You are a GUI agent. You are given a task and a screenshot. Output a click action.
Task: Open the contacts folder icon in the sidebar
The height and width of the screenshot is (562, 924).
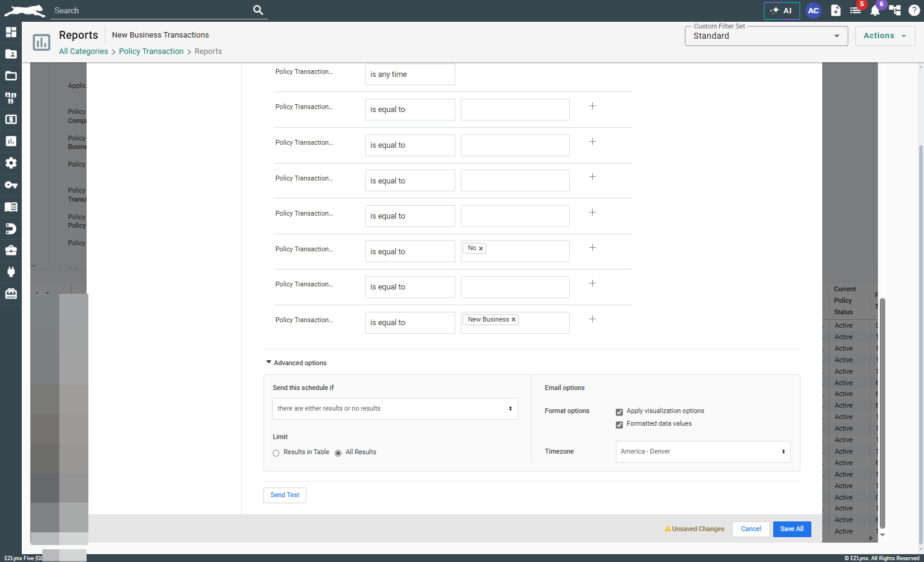point(11,54)
